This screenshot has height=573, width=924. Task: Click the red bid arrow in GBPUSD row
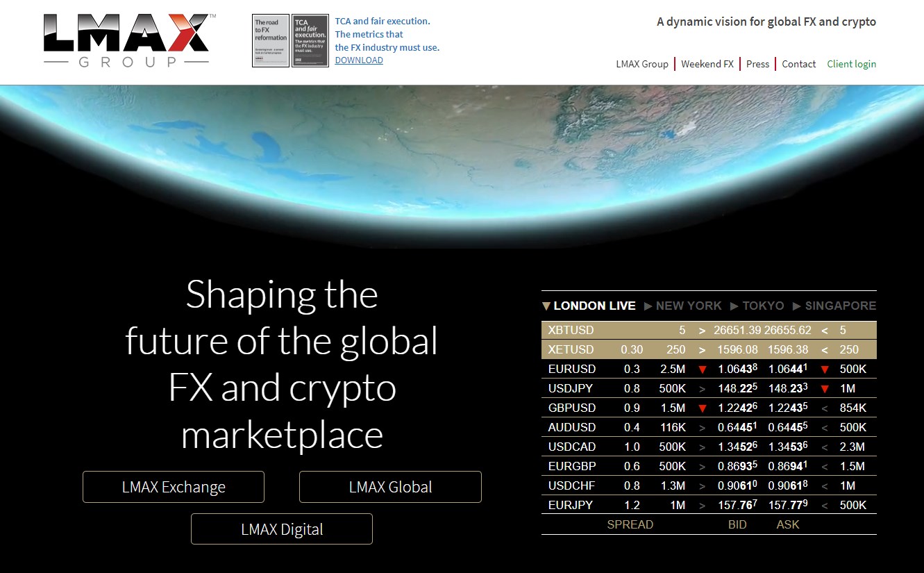[x=702, y=408]
